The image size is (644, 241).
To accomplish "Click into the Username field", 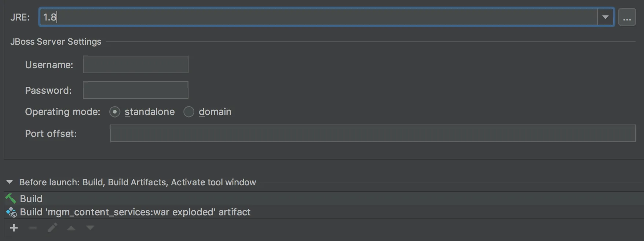I will tap(136, 64).
